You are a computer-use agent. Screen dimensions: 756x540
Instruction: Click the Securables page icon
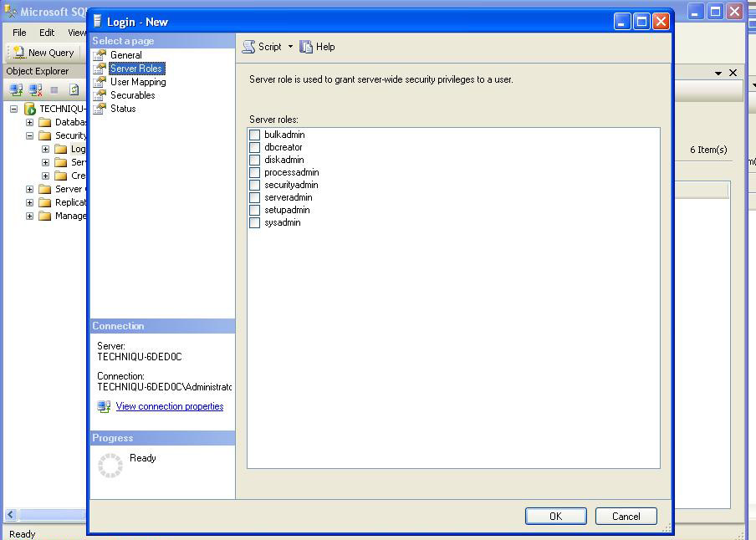point(100,95)
